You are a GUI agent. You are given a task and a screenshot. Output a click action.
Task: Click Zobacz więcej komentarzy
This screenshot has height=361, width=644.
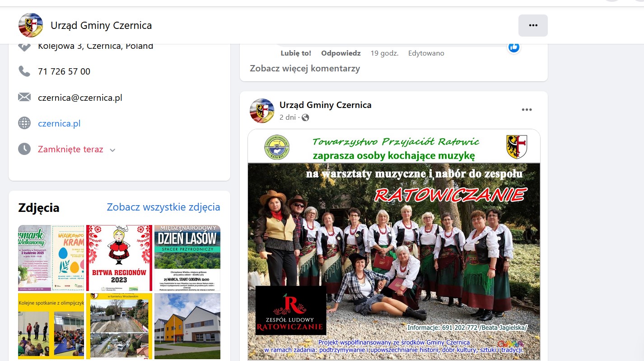[305, 68]
